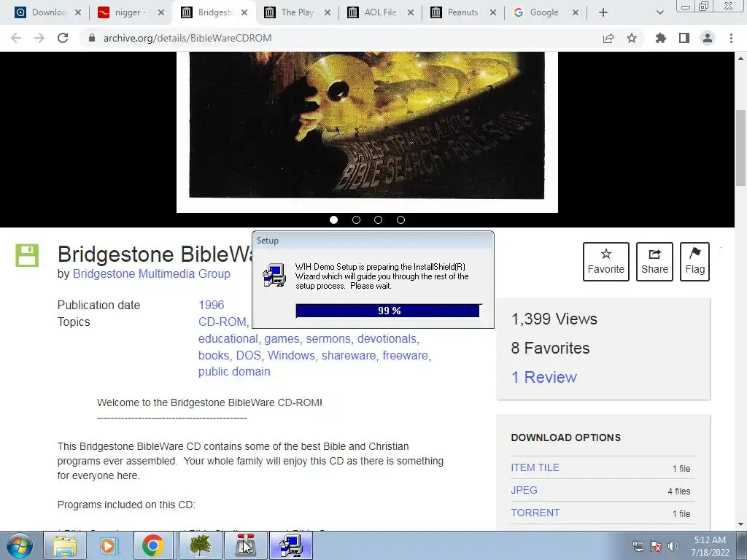Image resolution: width=747 pixels, height=560 pixels.
Task: Open the Action Center flag tray icon
Action: coord(656,546)
